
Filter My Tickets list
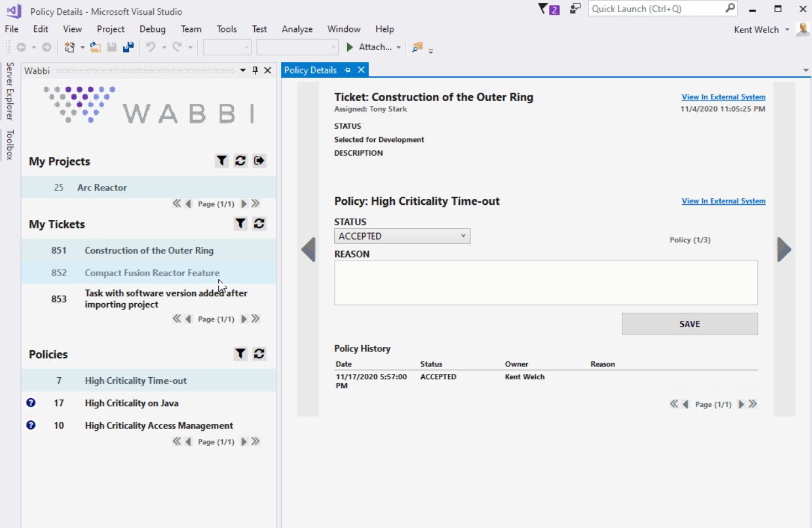pos(240,224)
